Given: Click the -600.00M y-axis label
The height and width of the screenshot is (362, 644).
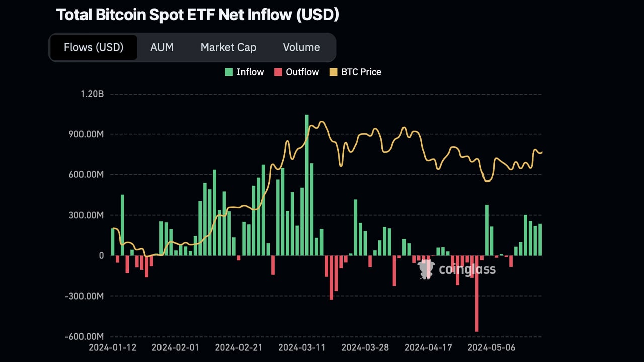Looking at the screenshot, I should click(x=86, y=336).
